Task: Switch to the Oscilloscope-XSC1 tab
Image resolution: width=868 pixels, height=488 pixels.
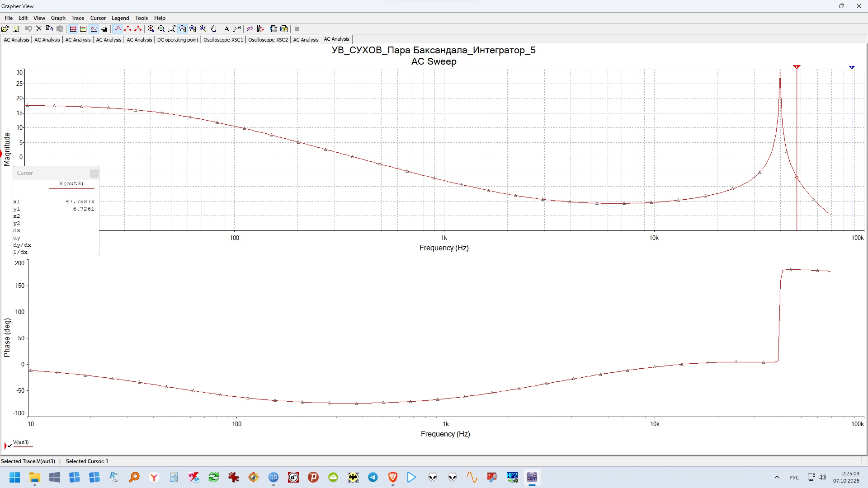Action: tap(223, 40)
